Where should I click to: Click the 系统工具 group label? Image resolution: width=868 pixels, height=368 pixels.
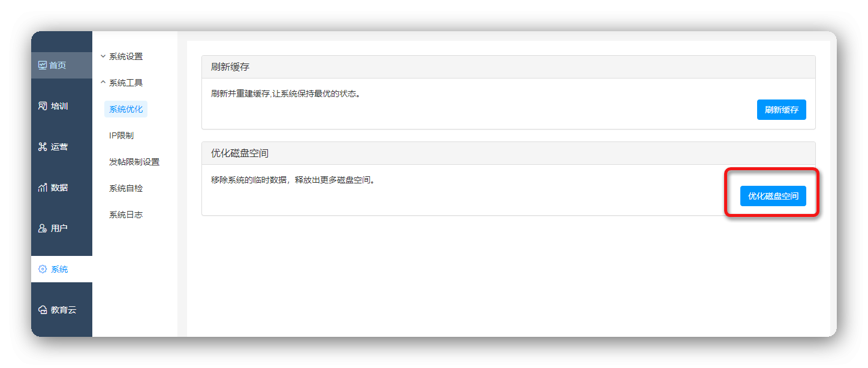pos(126,83)
